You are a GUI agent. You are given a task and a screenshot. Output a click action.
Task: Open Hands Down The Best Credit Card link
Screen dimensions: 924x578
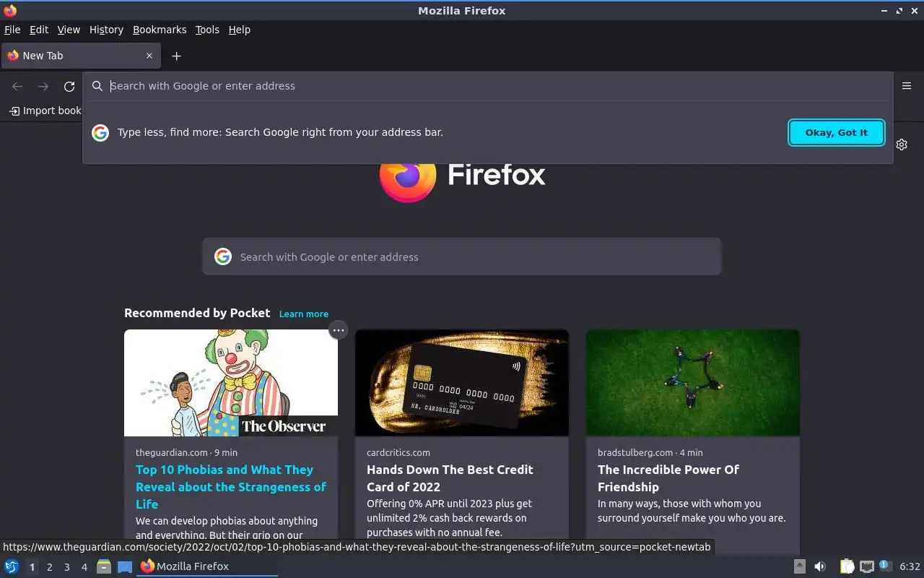(450, 478)
